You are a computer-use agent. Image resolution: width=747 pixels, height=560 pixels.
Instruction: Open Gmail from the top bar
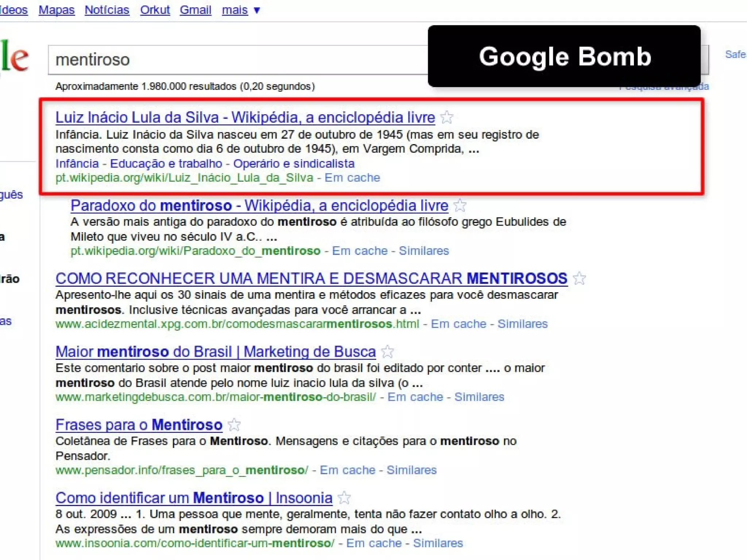[x=196, y=10]
